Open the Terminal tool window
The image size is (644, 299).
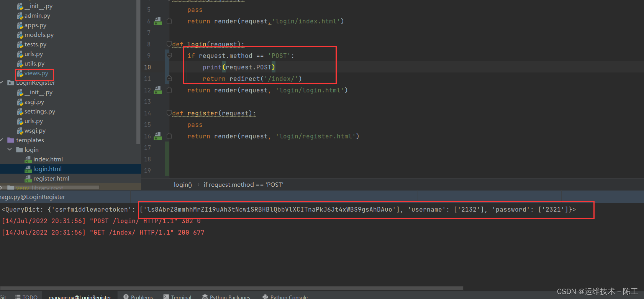click(177, 297)
